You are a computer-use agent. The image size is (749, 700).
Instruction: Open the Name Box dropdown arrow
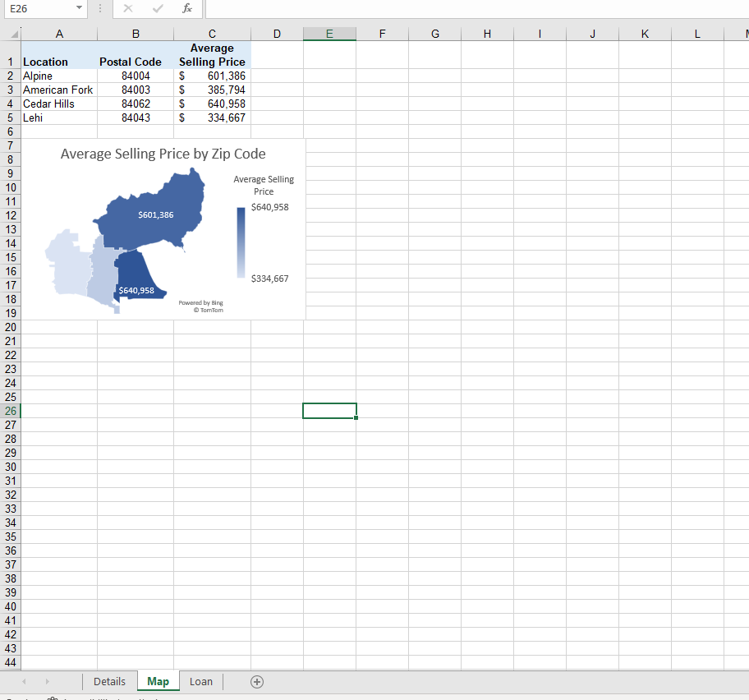80,8
